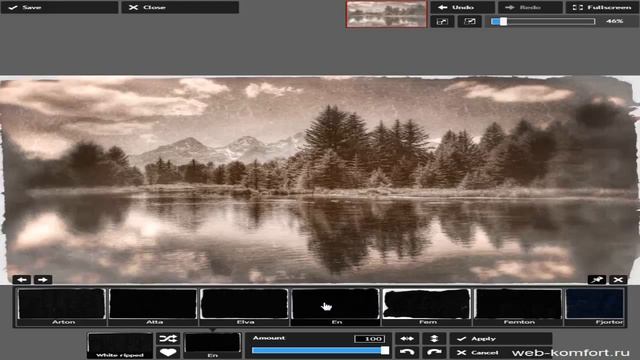The height and width of the screenshot is (360, 640).
Task: Select the Femton border thumbnail
Action: point(518,307)
